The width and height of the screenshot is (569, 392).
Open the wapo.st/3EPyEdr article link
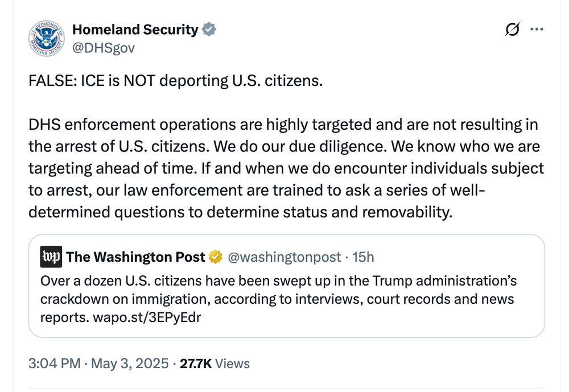click(x=147, y=317)
